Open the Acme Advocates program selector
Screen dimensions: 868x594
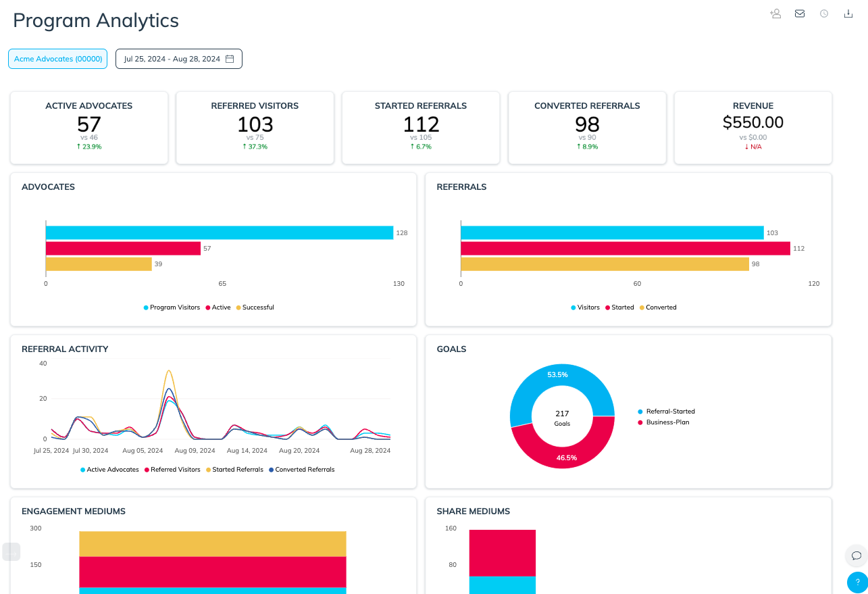pyautogui.click(x=58, y=59)
